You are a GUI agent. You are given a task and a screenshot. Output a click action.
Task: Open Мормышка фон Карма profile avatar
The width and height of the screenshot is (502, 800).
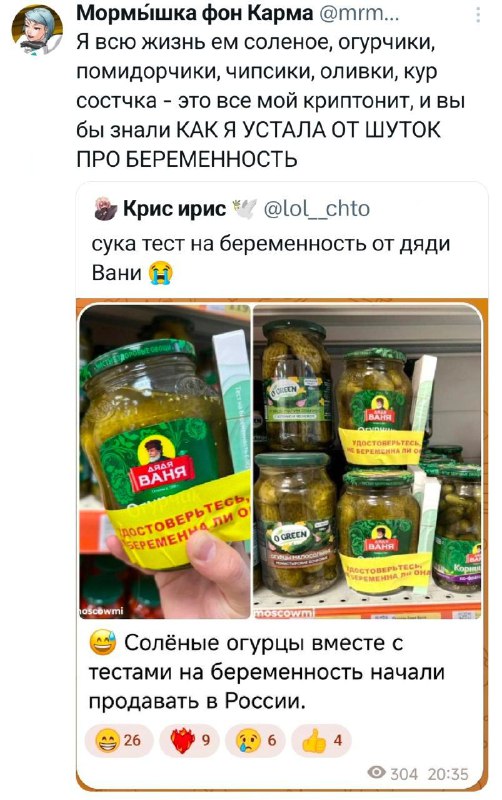[36, 30]
